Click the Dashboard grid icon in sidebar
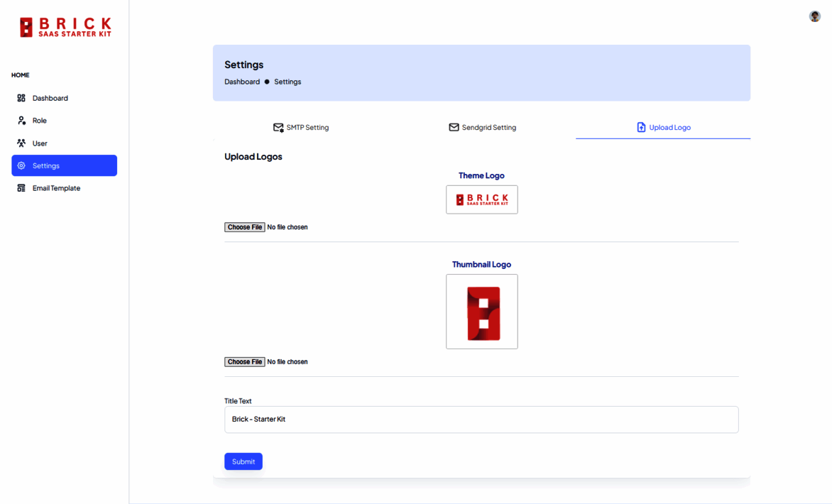Image resolution: width=832 pixels, height=504 pixels. point(21,98)
